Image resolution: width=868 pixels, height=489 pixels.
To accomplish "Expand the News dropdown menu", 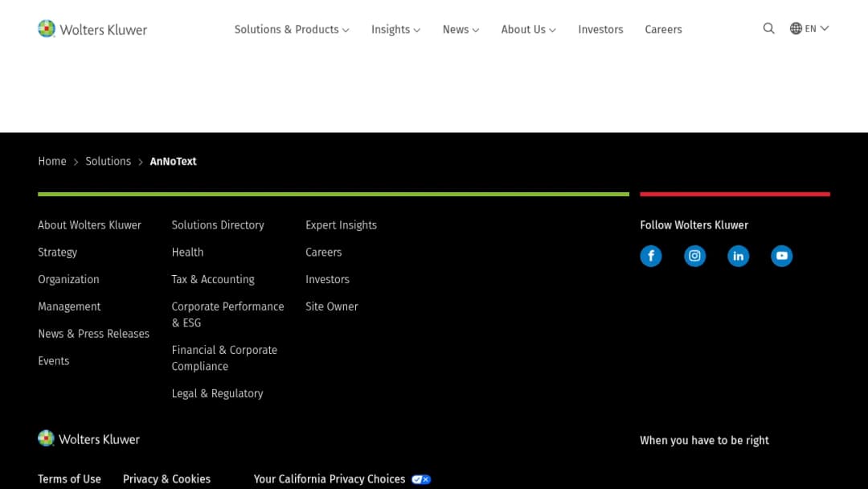I will click(461, 29).
